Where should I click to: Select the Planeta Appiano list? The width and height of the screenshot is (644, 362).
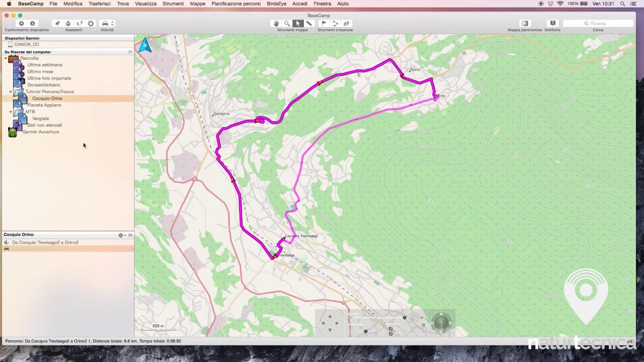44,105
